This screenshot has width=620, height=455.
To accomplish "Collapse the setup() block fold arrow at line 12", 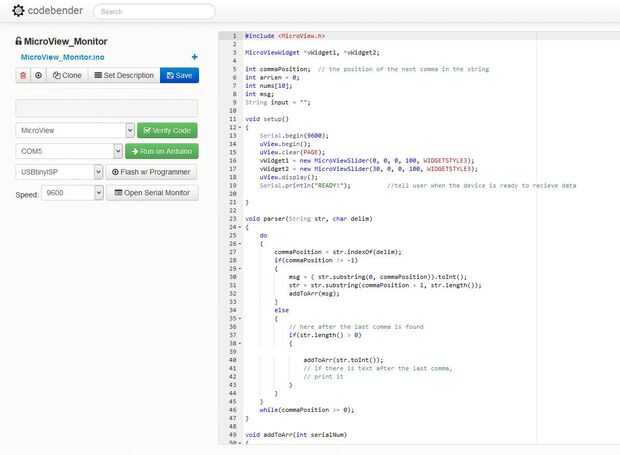I will 240,128.
